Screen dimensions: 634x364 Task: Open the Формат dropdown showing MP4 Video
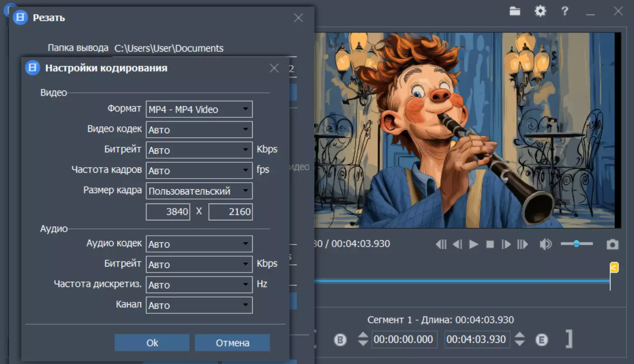[x=199, y=109]
